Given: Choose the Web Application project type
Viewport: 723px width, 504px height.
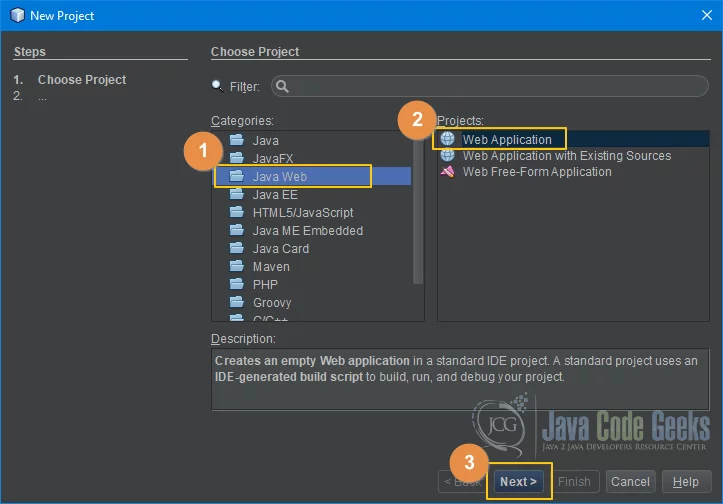Looking at the screenshot, I should (573, 139).
